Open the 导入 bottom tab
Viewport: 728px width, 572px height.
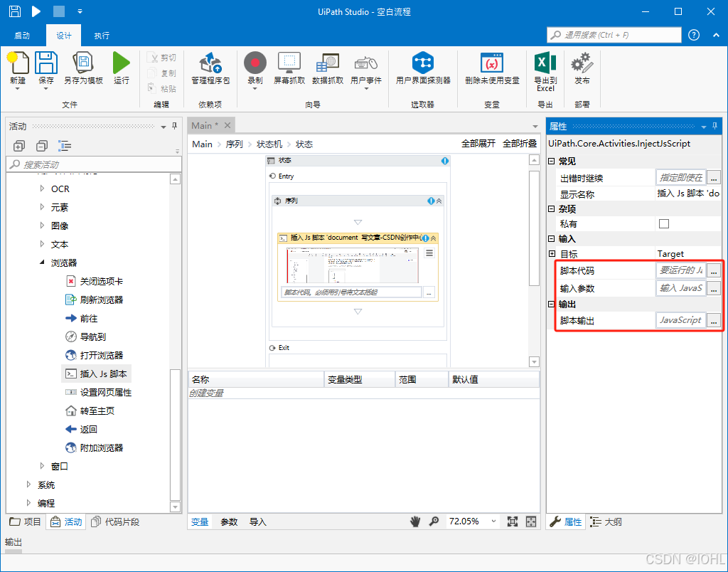pos(257,521)
